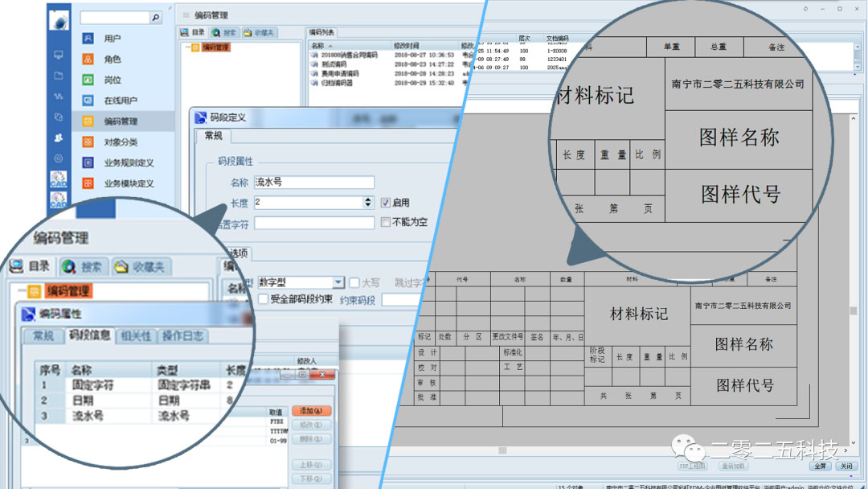Open the monitor icon in the blue sidebar

coord(59,55)
